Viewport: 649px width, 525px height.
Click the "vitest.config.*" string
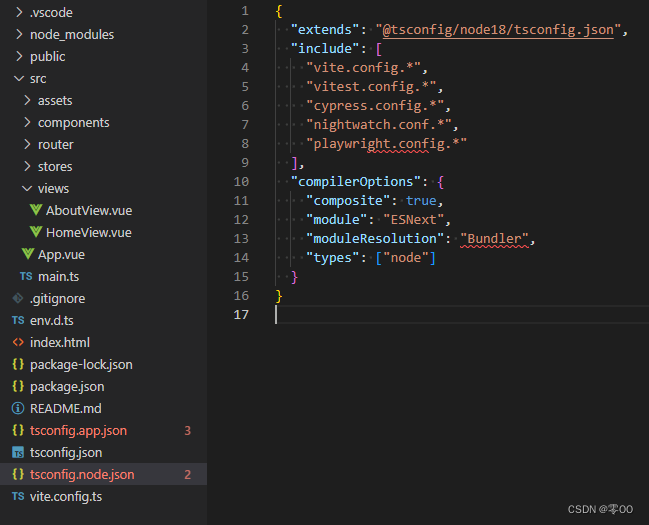371,87
